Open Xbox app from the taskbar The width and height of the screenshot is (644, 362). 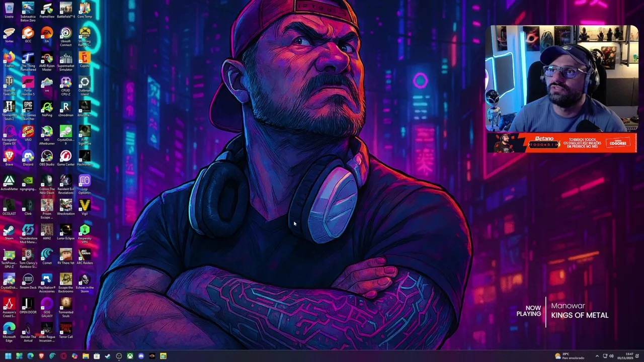(130, 356)
